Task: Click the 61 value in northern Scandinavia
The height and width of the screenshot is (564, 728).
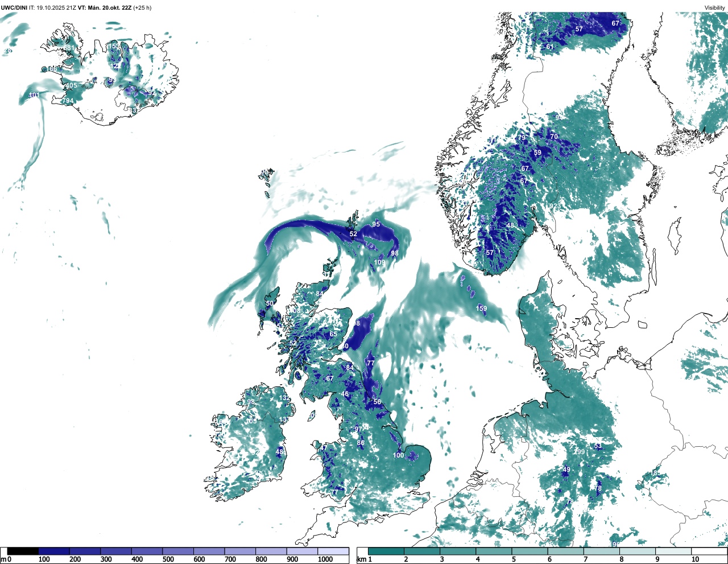Action: (x=550, y=47)
